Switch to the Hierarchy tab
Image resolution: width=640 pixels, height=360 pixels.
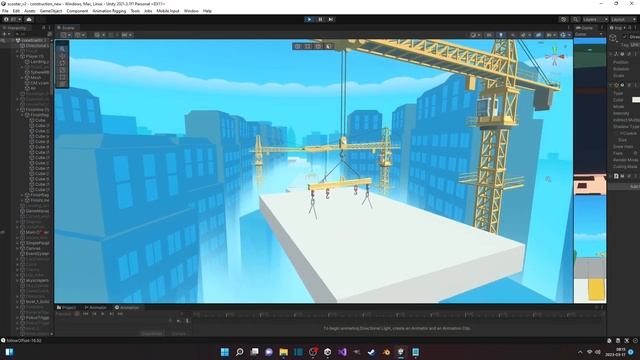coord(16,28)
